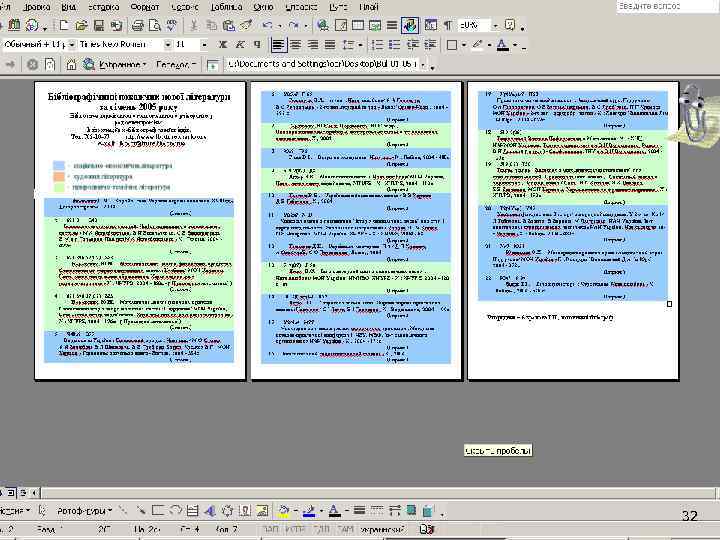Click the Columns toolbar icon

[x=392, y=26]
